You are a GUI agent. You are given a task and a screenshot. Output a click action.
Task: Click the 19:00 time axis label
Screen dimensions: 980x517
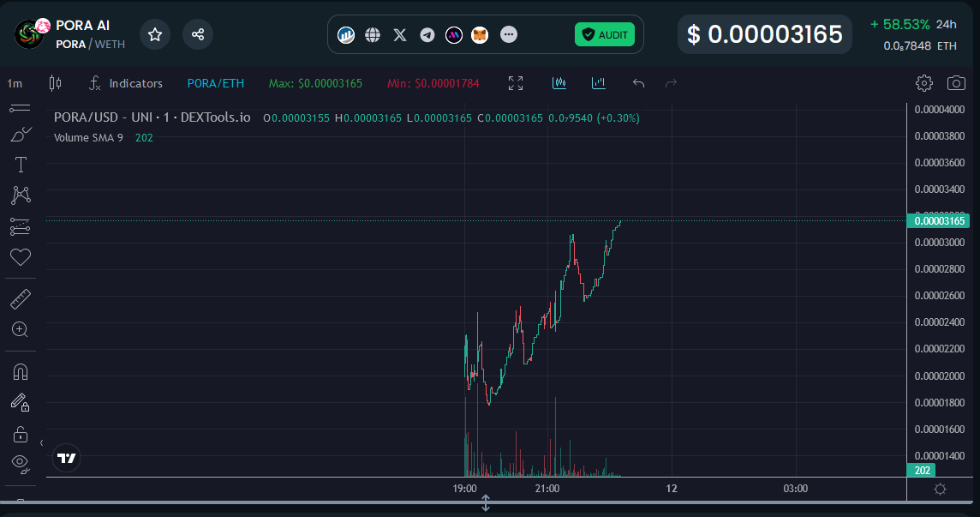point(464,488)
